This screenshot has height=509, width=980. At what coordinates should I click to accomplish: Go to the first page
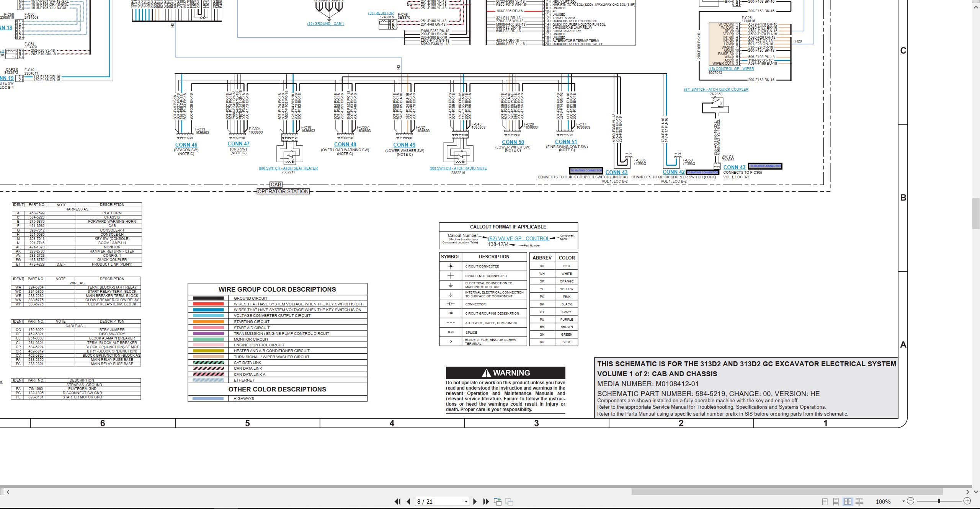tap(398, 501)
